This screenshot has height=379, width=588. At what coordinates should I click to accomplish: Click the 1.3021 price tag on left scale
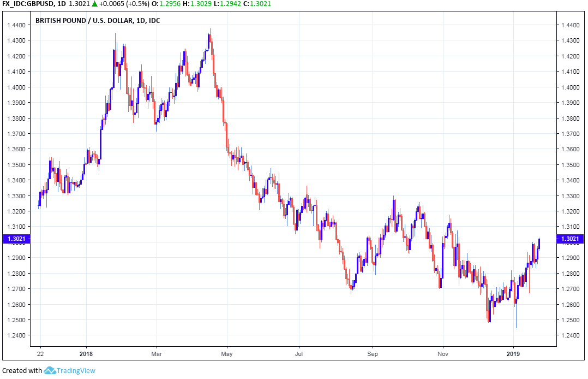click(x=18, y=240)
